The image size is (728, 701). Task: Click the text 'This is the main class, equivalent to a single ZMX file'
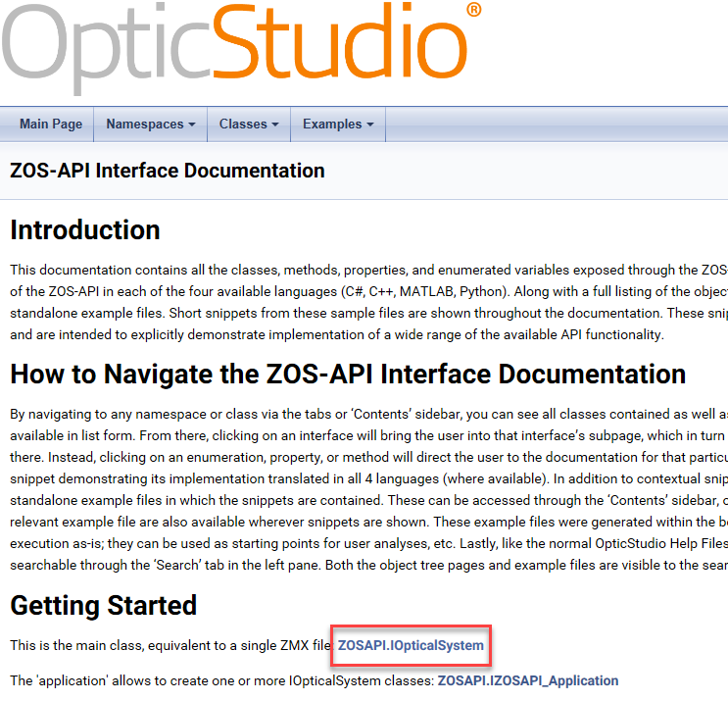click(x=171, y=645)
